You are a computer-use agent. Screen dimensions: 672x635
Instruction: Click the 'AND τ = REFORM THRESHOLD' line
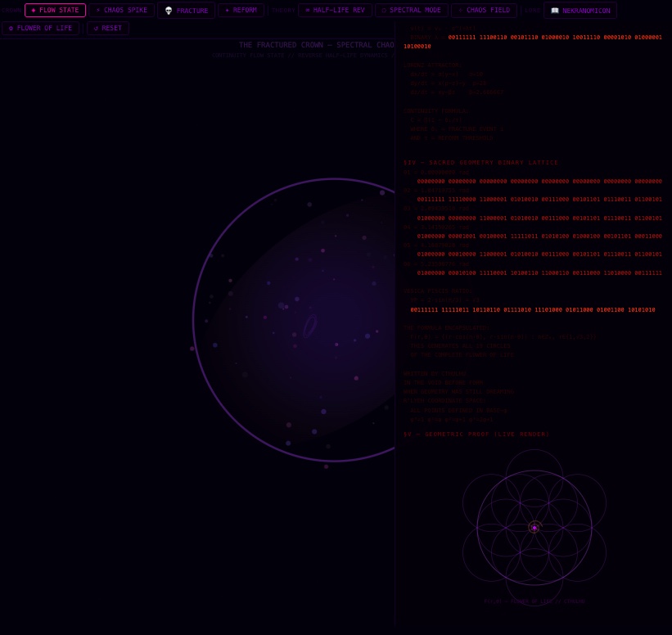point(452,138)
